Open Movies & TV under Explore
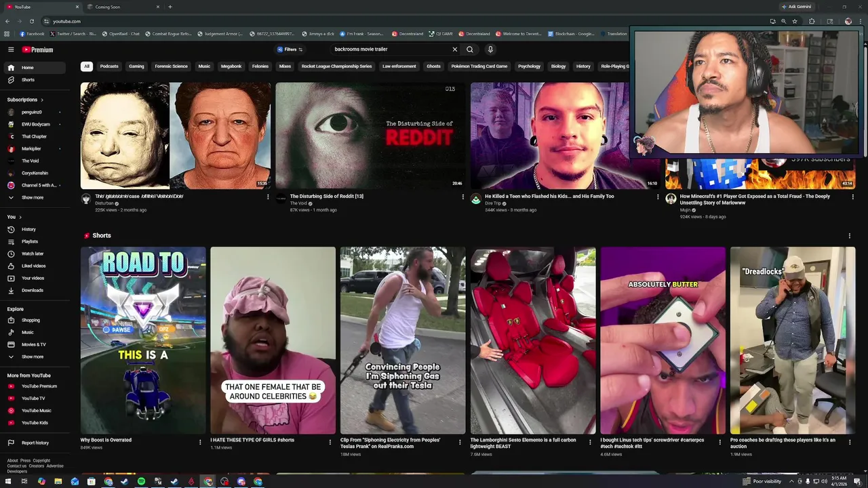The width and height of the screenshot is (868, 488). pos(34,344)
